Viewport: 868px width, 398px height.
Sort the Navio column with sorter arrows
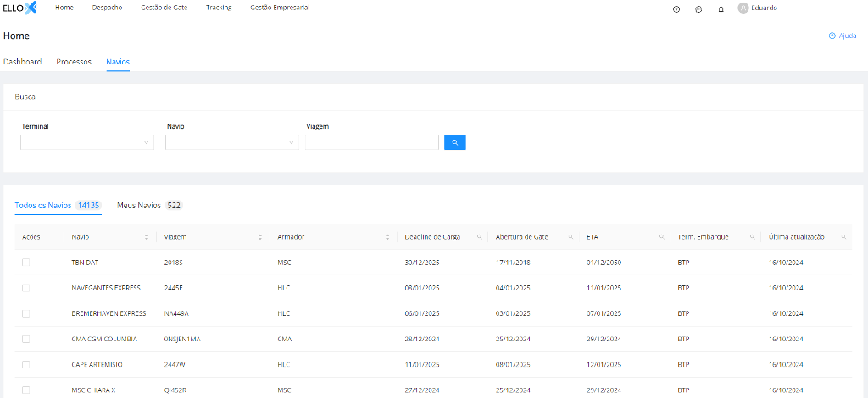[x=147, y=237]
